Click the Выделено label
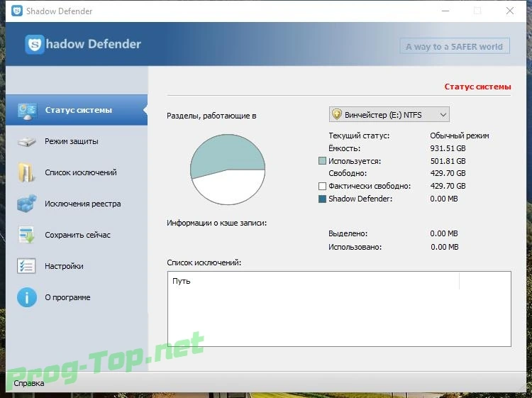 (348, 234)
